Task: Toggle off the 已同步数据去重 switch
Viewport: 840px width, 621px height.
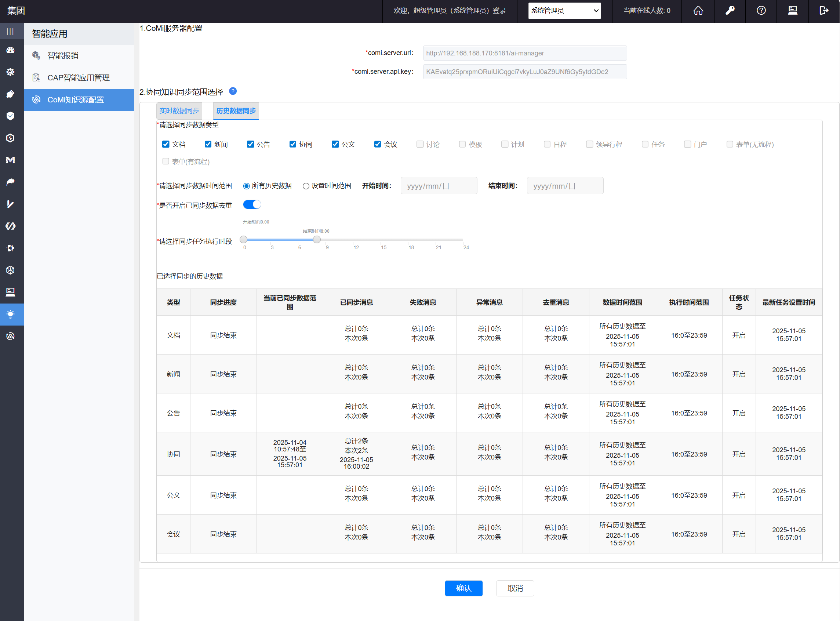Action: click(252, 204)
